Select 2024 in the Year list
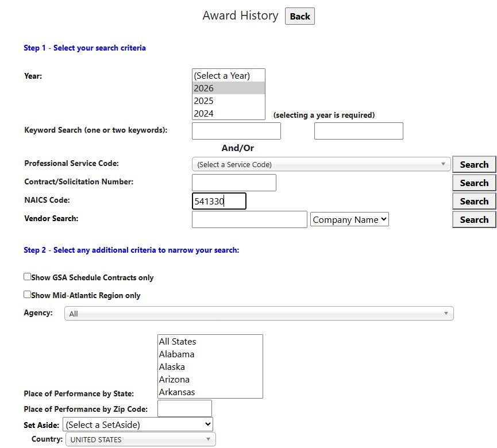The height and width of the screenshot is (448, 497). click(x=228, y=113)
